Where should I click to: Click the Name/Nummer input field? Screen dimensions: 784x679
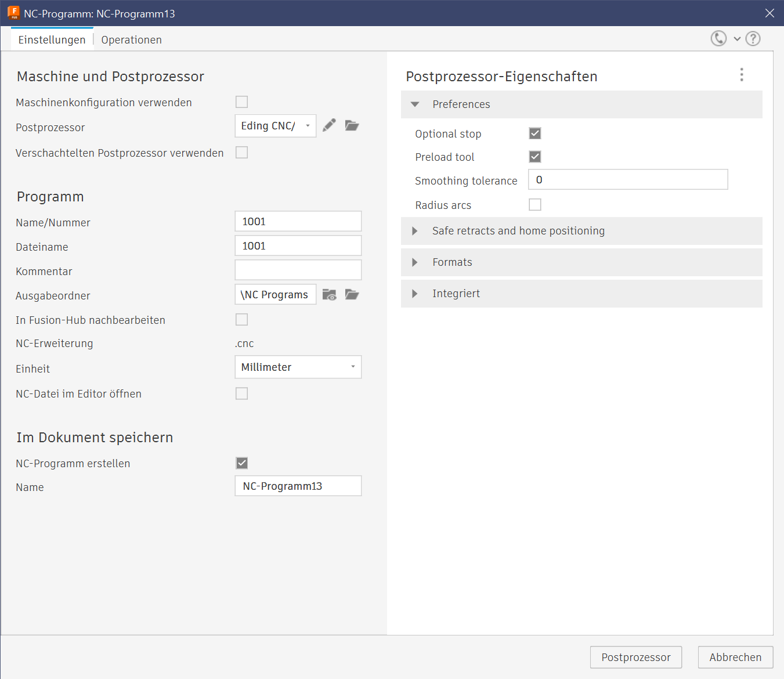pyautogui.click(x=298, y=221)
